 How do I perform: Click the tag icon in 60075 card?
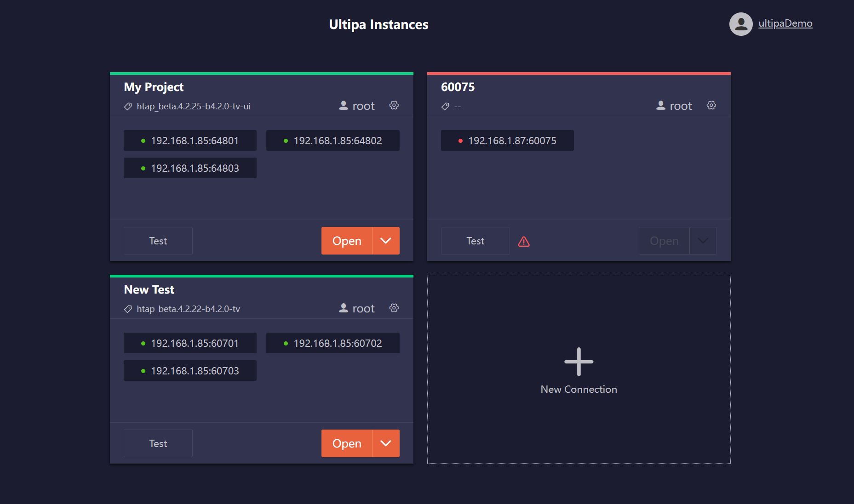pyautogui.click(x=445, y=107)
